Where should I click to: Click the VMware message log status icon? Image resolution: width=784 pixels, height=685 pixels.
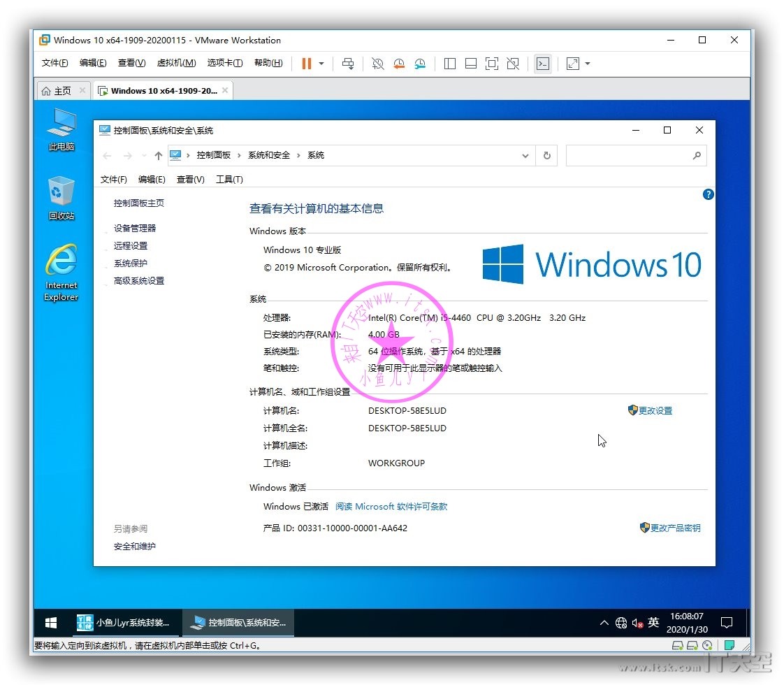(x=729, y=645)
